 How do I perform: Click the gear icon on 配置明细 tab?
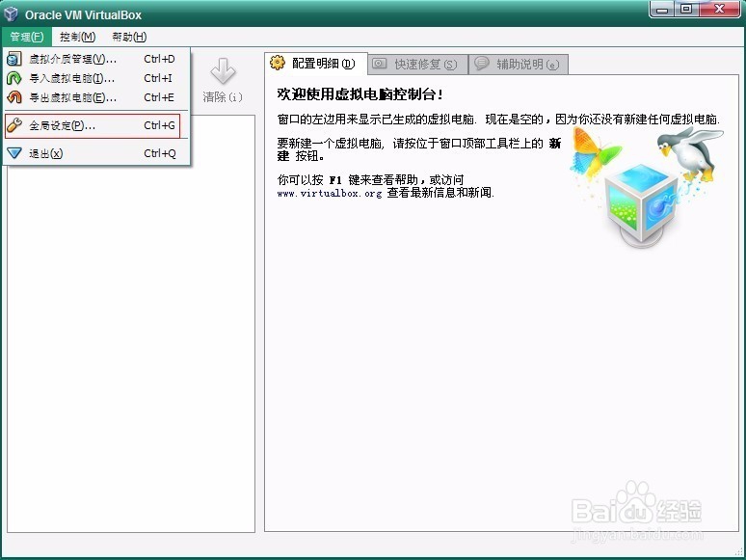(x=278, y=63)
